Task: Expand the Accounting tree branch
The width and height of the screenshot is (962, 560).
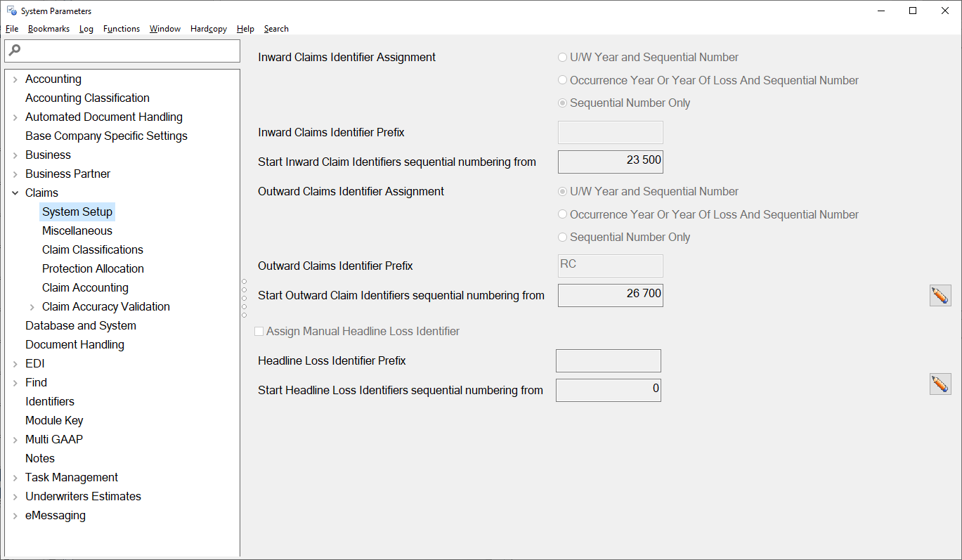Action: 15,79
